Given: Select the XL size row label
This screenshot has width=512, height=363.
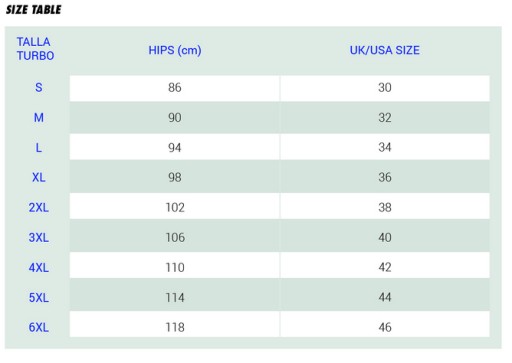Looking at the screenshot, I should click(39, 177).
